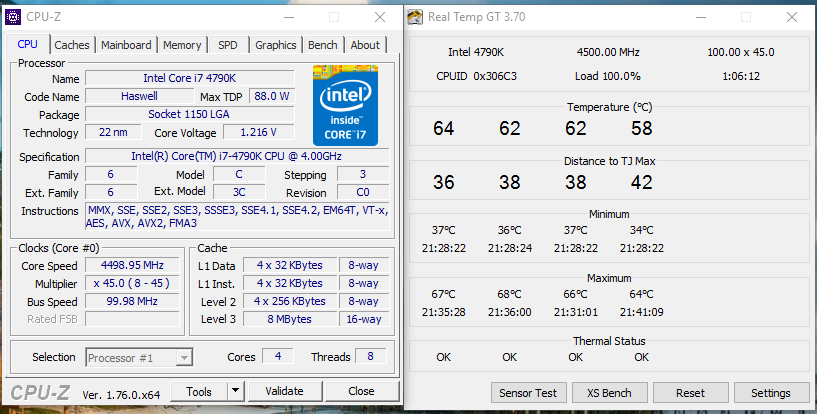
Task: Click the Close button in CPU-Z
Action: point(361,391)
